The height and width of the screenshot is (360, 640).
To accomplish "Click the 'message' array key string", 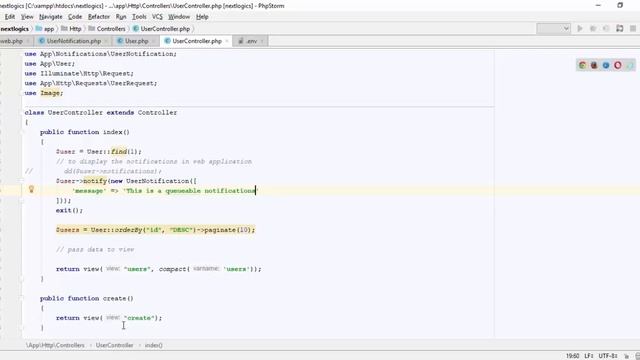I will point(89,191).
